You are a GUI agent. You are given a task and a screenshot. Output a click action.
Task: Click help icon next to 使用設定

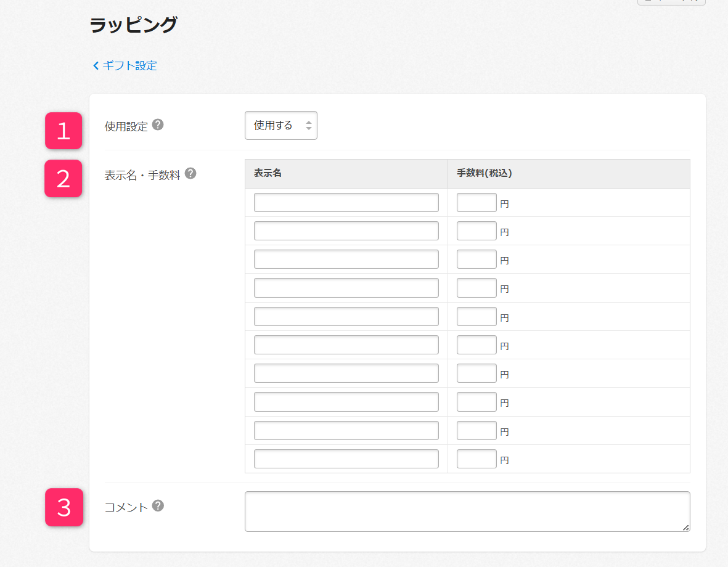[x=158, y=125]
